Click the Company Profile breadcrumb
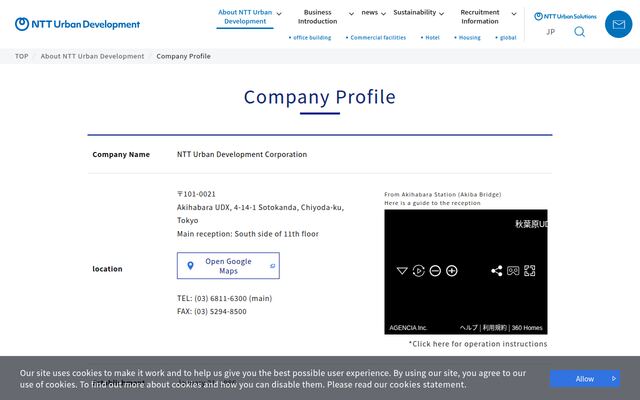640x400 pixels. click(x=183, y=56)
